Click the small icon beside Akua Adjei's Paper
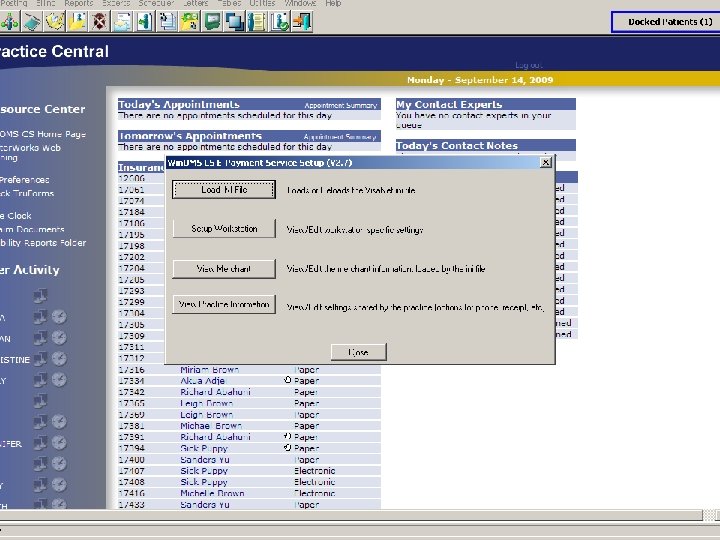Image resolution: width=720 pixels, height=540 pixels. coord(287,380)
